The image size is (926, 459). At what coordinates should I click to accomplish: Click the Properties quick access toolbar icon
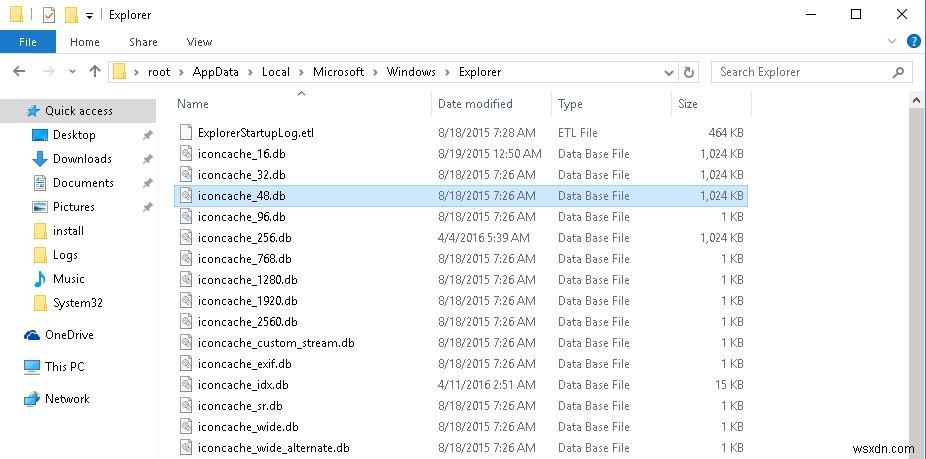click(49, 15)
